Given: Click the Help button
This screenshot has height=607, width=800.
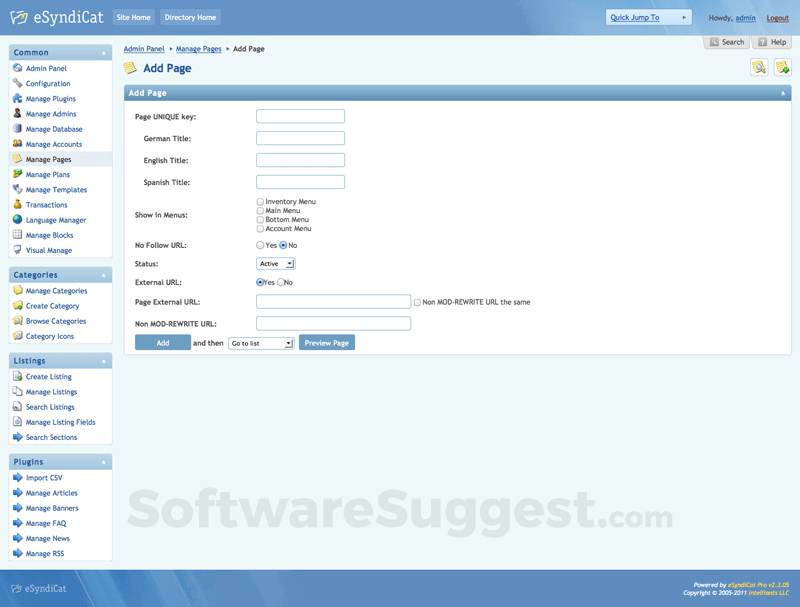Looking at the screenshot, I should [772, 42].
